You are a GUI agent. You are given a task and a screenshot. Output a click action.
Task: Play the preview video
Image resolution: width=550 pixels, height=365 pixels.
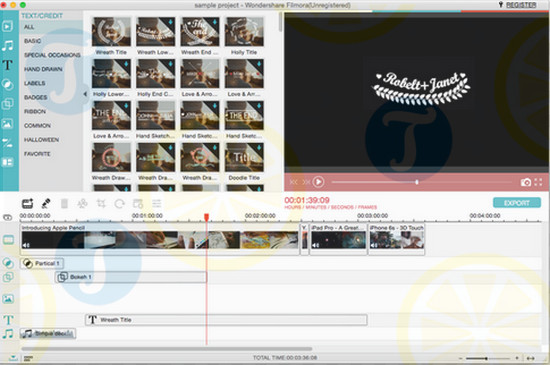tap(318, 182)
